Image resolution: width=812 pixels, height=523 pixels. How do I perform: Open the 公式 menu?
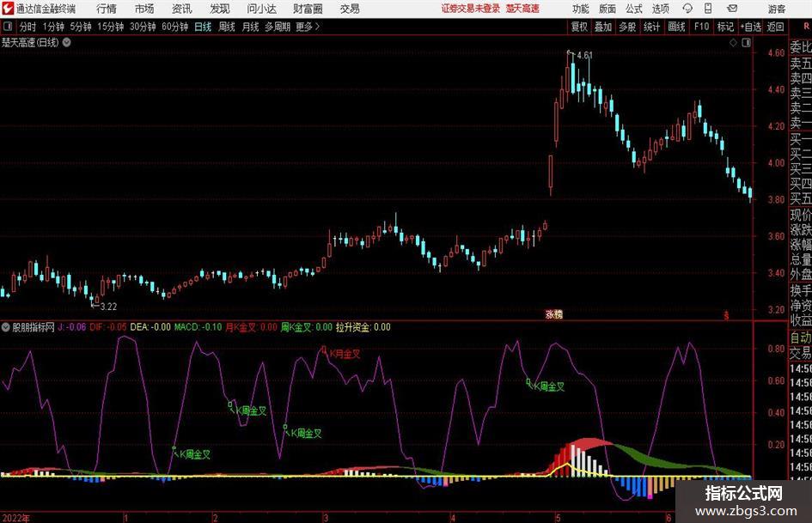coord(633,9)
